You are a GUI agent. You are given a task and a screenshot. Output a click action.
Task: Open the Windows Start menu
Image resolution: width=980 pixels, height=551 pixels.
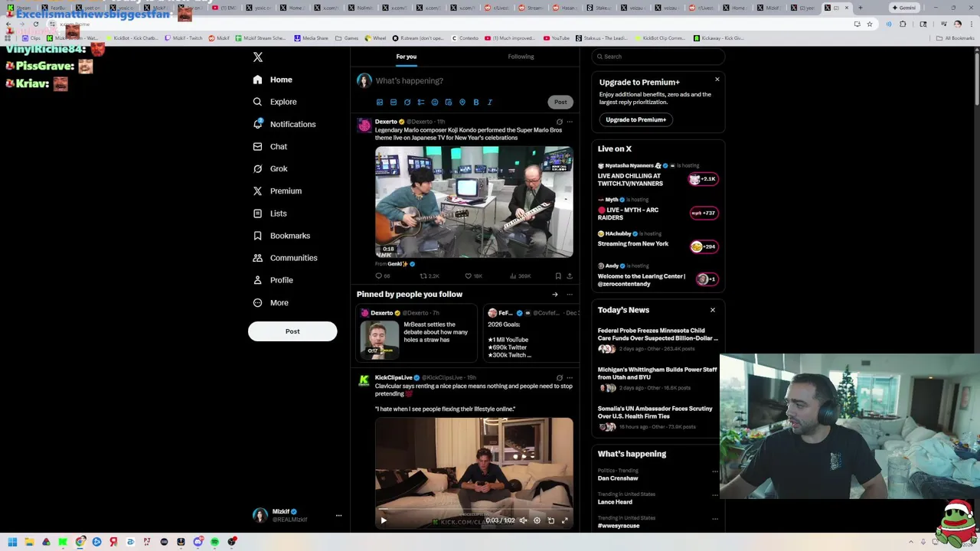(x=12, y=542)
